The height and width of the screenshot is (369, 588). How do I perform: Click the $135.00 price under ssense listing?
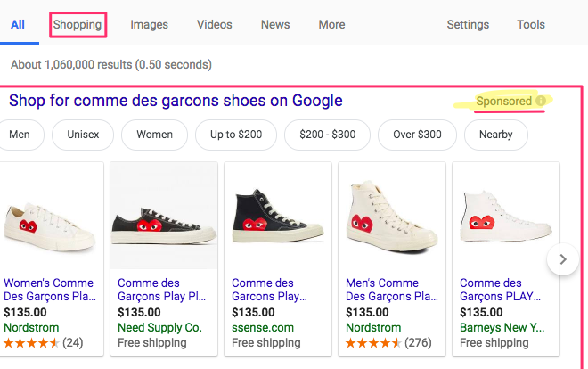tap(253, 312)
